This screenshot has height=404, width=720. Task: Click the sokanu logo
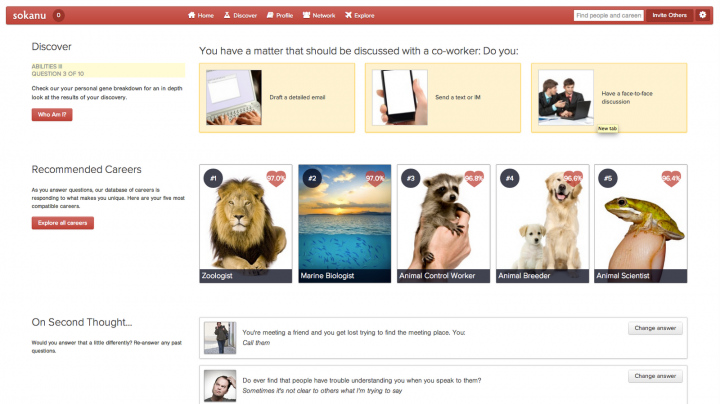point(27,15)
